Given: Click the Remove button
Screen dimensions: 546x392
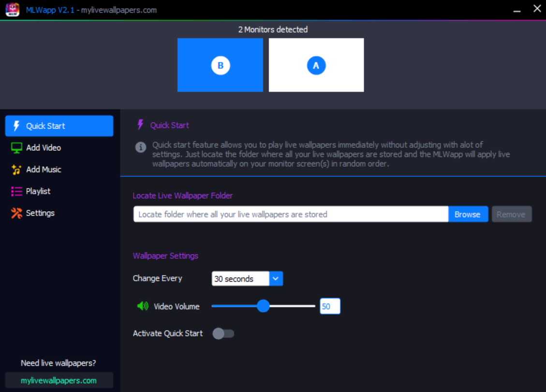Looking at the screenshot, I should 511,214.
